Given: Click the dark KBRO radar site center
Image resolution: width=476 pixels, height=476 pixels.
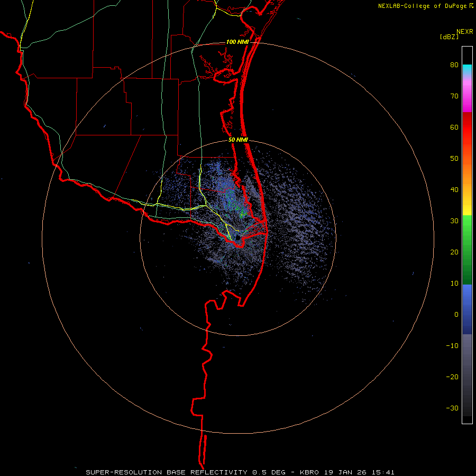Looking at the screenshot, I should pyautogui.click(x=238, y=239).
